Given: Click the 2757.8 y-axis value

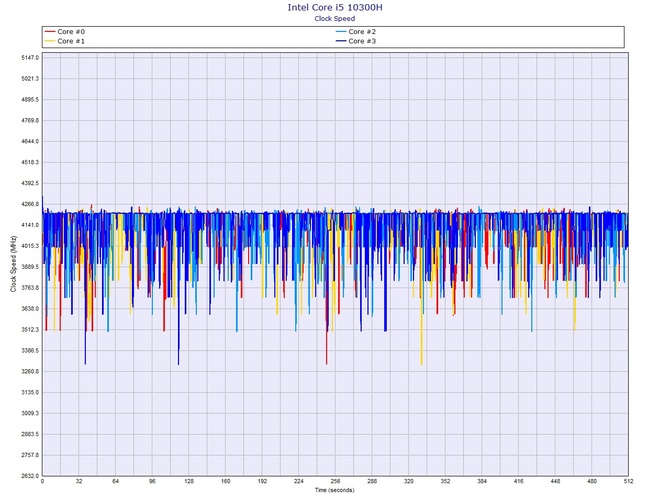Looking at the screenshot, I should 30,455.
